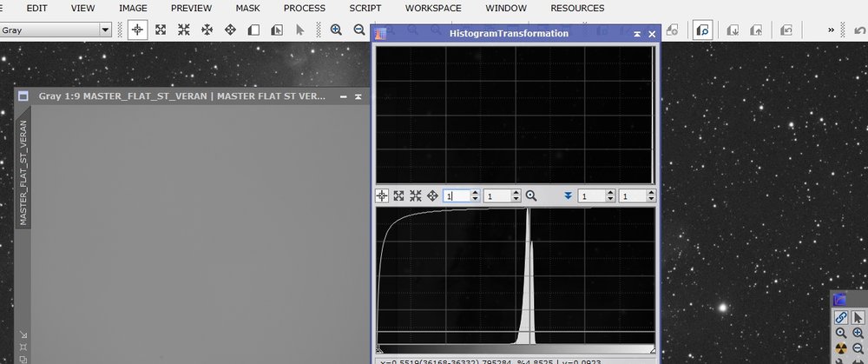Click the Zoom Out magnifier in main toolbar
The width and height of the screenshot is (868, 364).
359,30
